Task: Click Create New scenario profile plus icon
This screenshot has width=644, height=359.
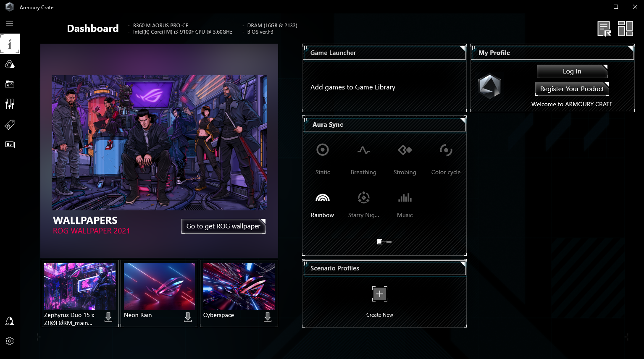Action: [380, 294]
